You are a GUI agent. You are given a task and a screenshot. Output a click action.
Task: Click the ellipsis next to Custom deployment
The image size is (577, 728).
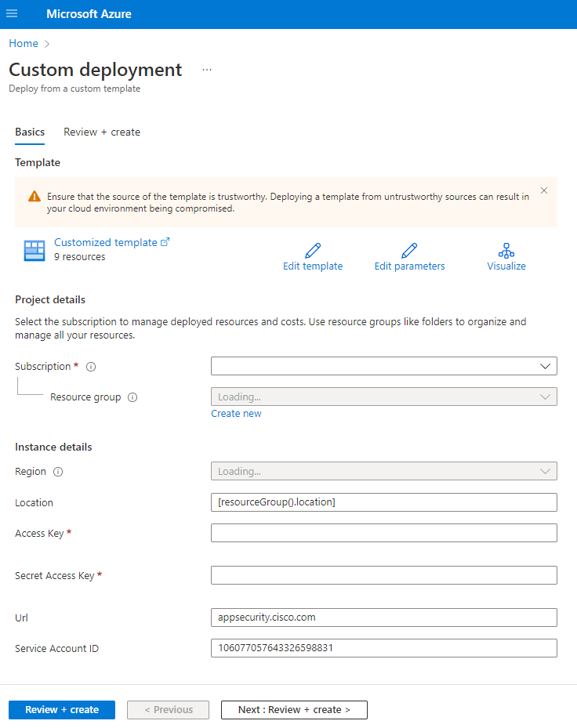pos(207,70)
